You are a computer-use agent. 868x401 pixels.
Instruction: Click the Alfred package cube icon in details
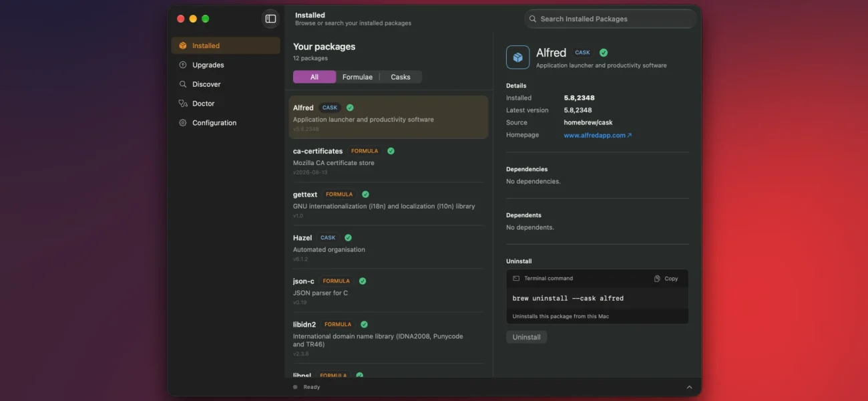(518, 57)
